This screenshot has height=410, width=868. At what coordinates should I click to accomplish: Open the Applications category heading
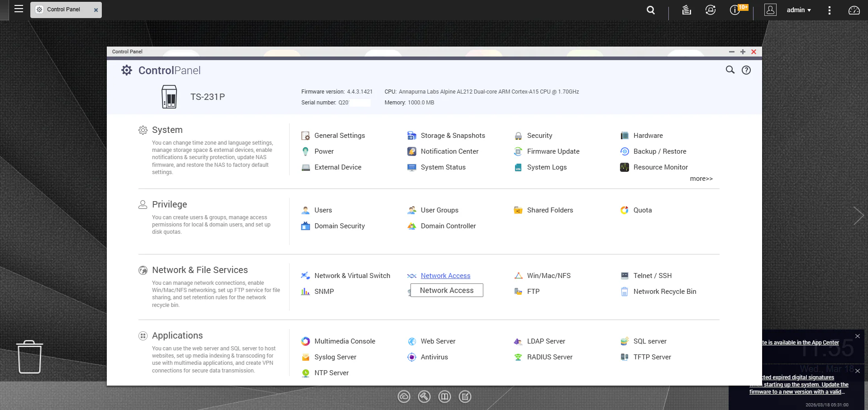(x=177, y=335)
